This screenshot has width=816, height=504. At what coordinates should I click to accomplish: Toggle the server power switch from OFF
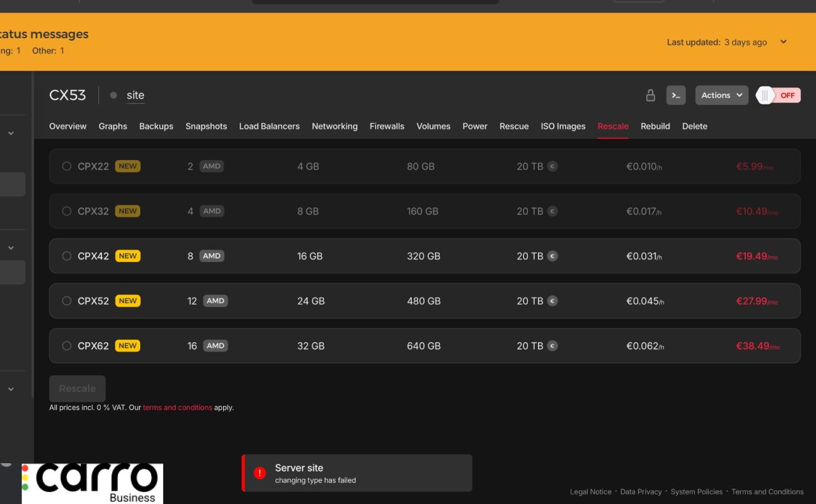[x=778, y=96]
